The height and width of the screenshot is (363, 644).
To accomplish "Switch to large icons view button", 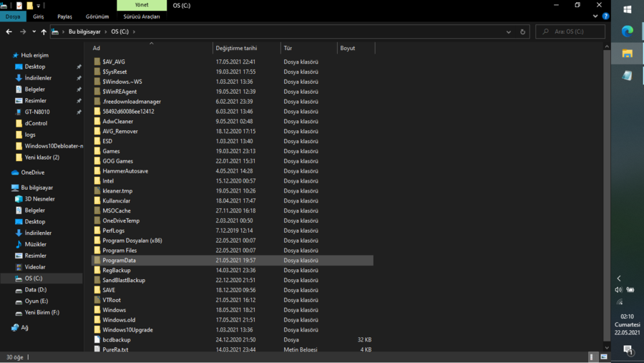I will coord(604,357).
